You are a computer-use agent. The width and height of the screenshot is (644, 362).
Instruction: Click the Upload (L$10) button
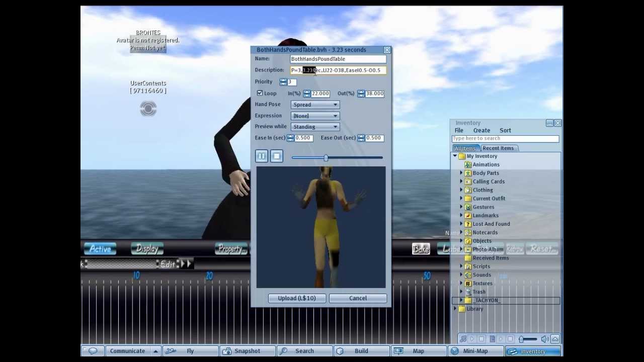click(297, 298)
